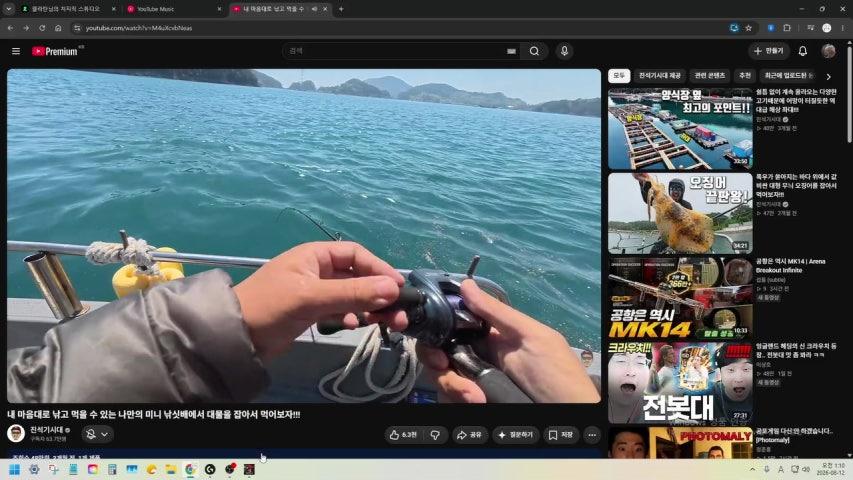Open the browser three-dot menu
Viewport: 853px width, 480px height.
pos(843,28)
